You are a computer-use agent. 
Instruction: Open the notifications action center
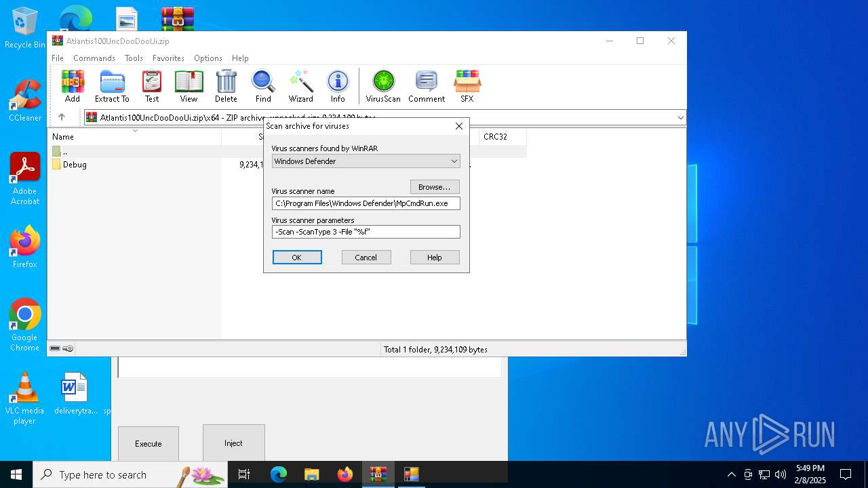tap(846, 474)
